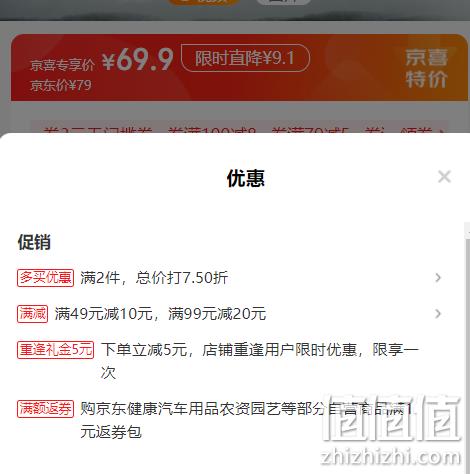Click the 京喜特价 label on banner
This screenshot has width=470, height=474.
tap(427, 68)
